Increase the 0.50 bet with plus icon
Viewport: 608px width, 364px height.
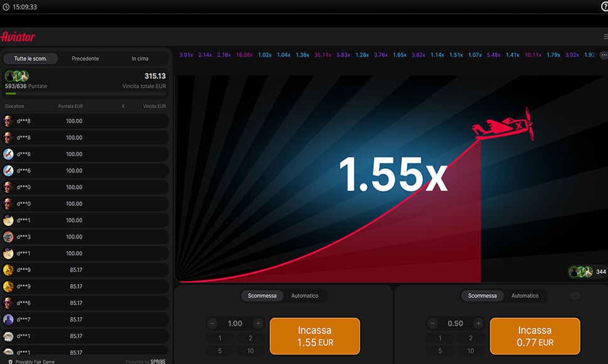(479, 323)
